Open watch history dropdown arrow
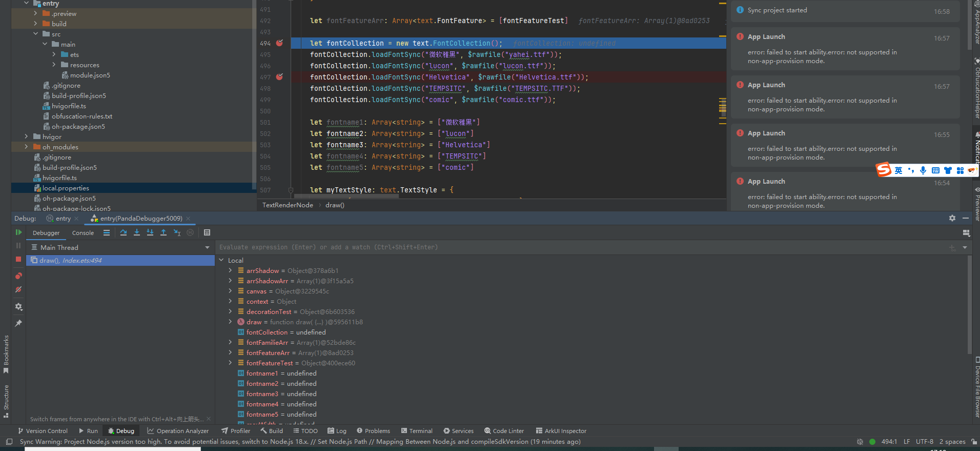Image resolution: width=980 pixels, height=451 pixels. (x=965, y=247)
